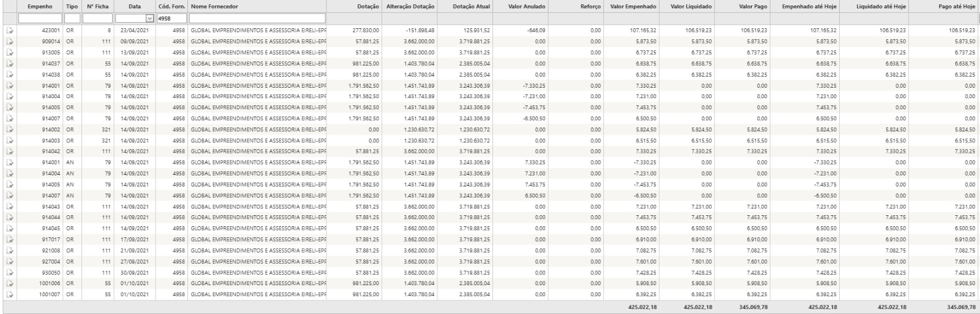The image size is (980, 314).
Task: Sort by the Empenho column header
Action: point(40,7)
